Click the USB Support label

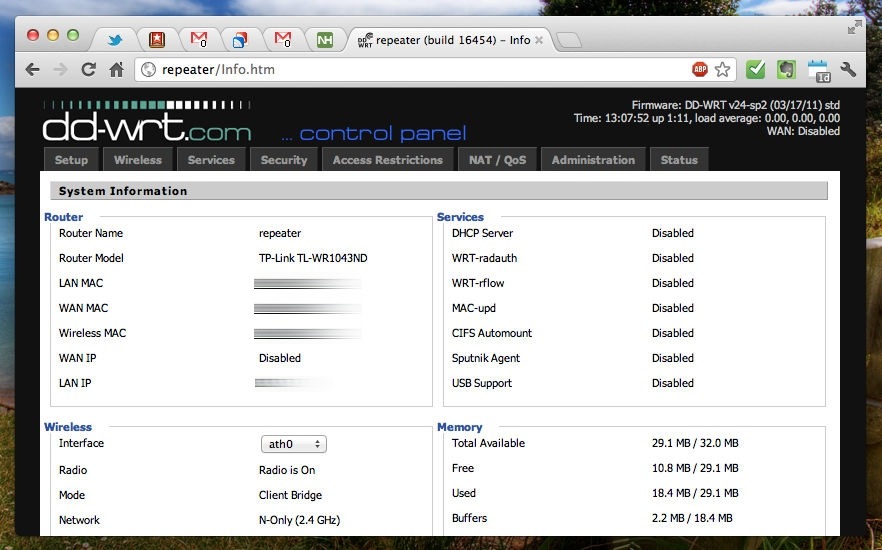482,384
